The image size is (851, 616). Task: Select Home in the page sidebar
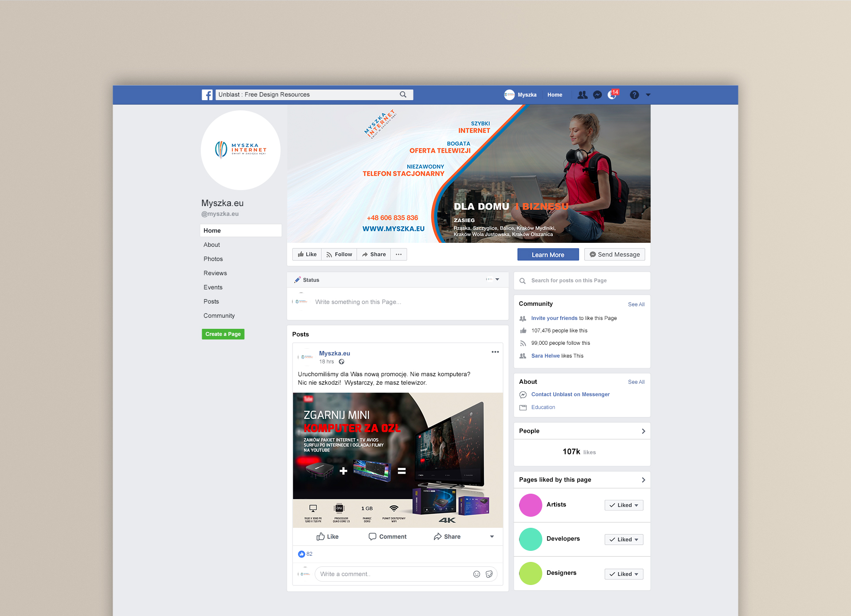click(241, 230)
